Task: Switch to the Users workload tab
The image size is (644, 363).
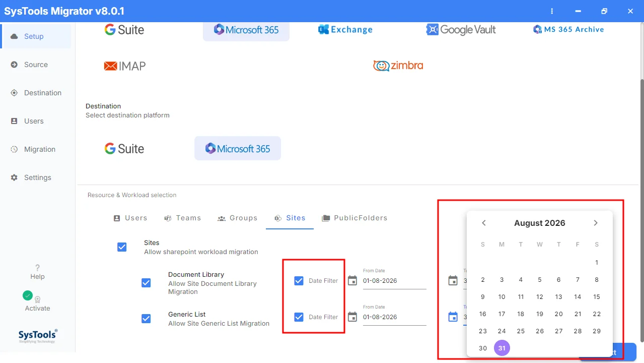Action: 130,218
